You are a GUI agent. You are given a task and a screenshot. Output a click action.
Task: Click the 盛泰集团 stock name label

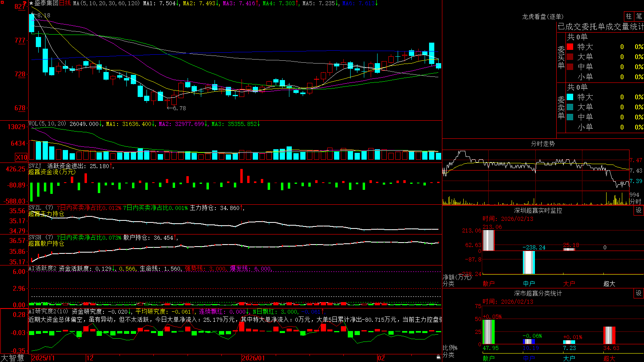click(x=46, y=3)
